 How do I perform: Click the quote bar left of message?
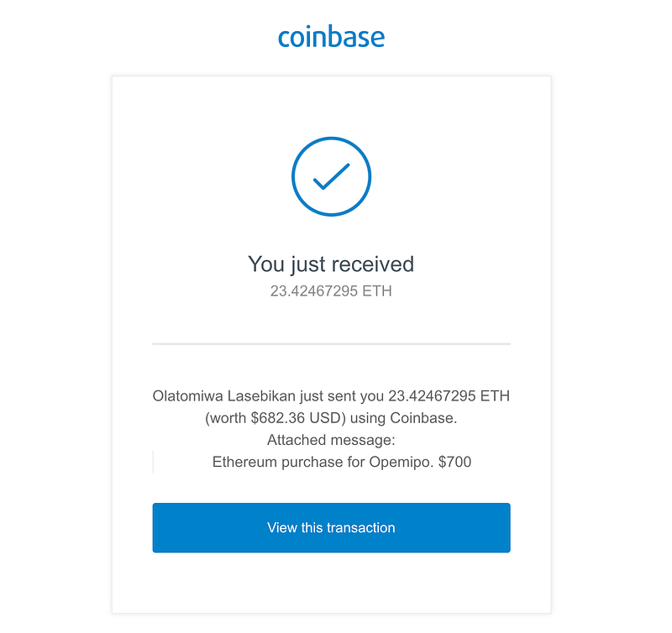click(154, 462)
